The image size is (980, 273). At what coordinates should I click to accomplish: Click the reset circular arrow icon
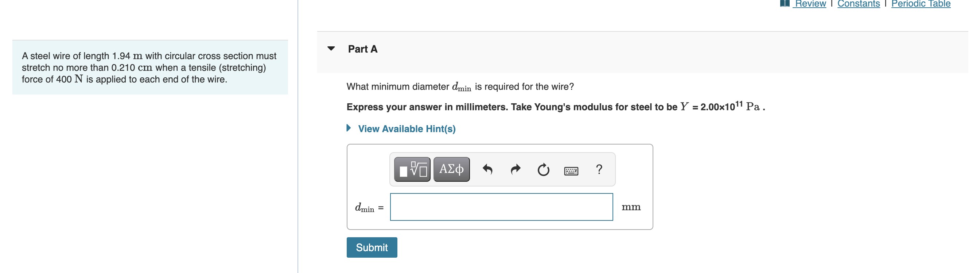click(543, 169)
